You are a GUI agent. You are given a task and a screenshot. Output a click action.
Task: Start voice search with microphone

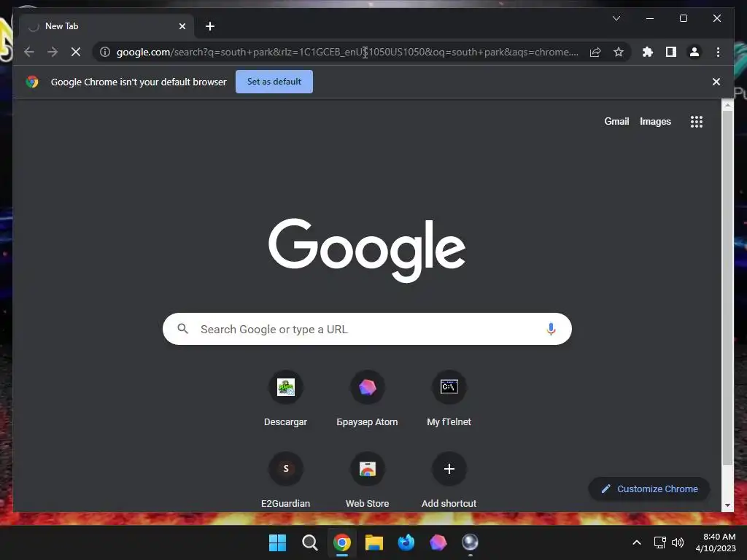(x=551, y=329)
